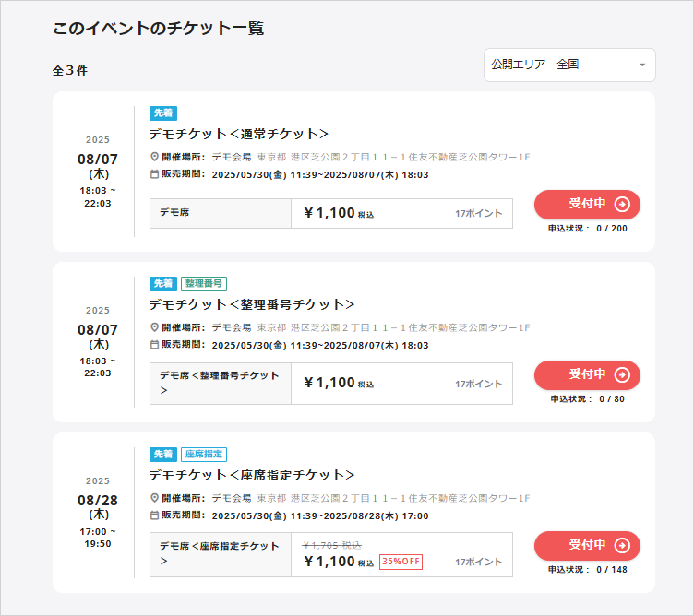Click location pin icon in 通常チケット card
This screenshot has height=616, width=694.
point(154,157)
